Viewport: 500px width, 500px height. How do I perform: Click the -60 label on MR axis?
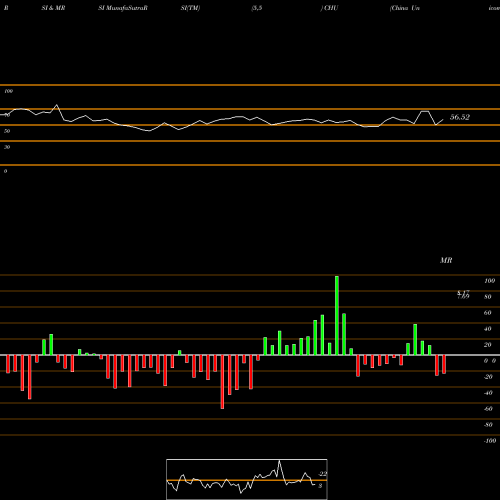(488, 409)
